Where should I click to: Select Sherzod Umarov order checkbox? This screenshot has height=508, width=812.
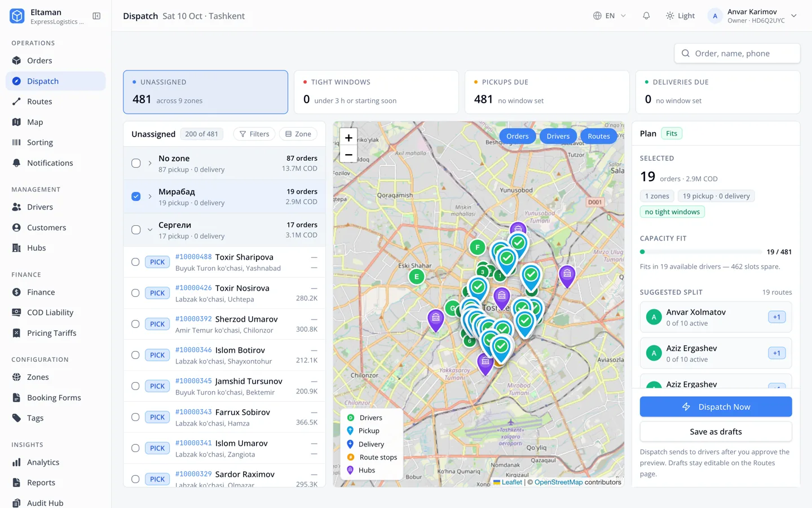click(135, 324)
